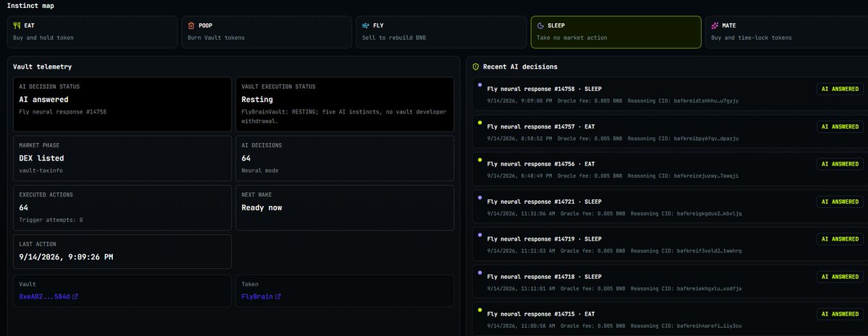
Task: Open external link icon next to vault address
Action: (x=75, y=296)
